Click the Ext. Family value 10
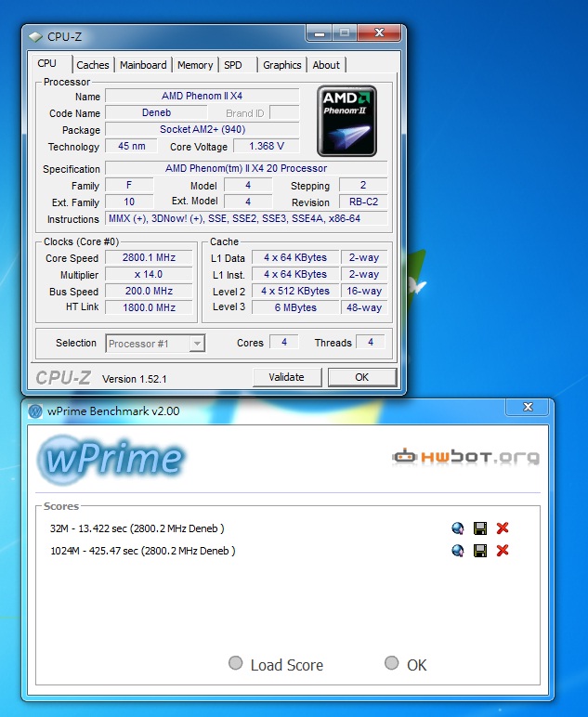 click(x=129, y=202)
